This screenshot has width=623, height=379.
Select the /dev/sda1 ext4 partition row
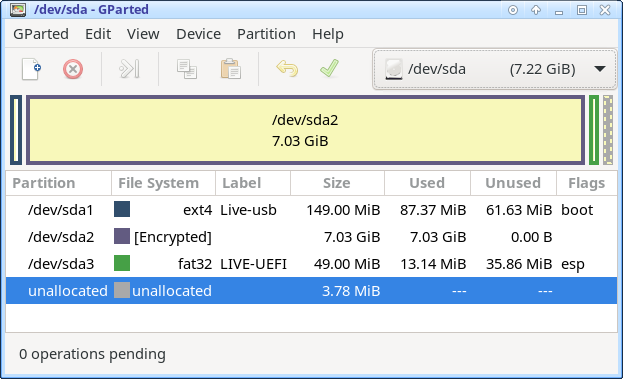coord(312,209)
